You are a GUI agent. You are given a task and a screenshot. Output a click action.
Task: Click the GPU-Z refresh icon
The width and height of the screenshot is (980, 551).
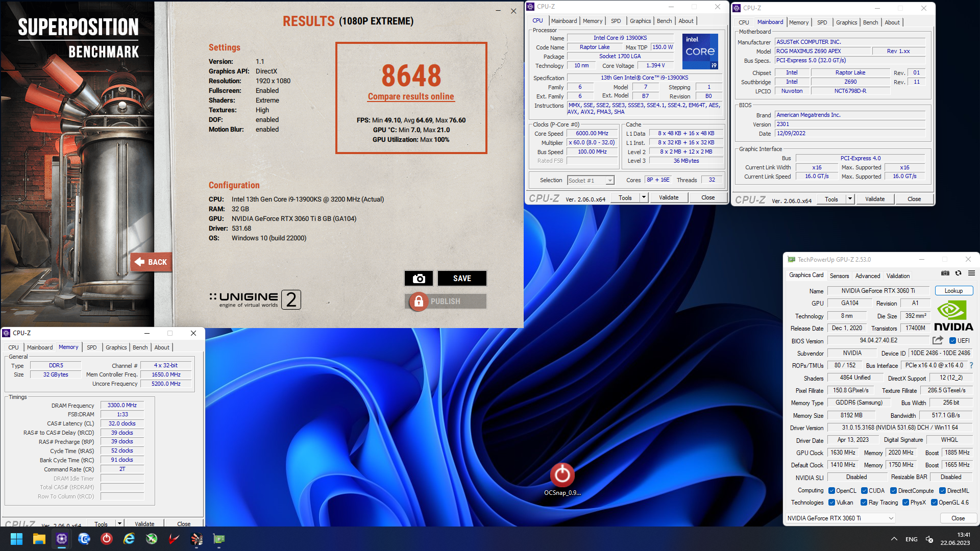click(x=959, y=273)
